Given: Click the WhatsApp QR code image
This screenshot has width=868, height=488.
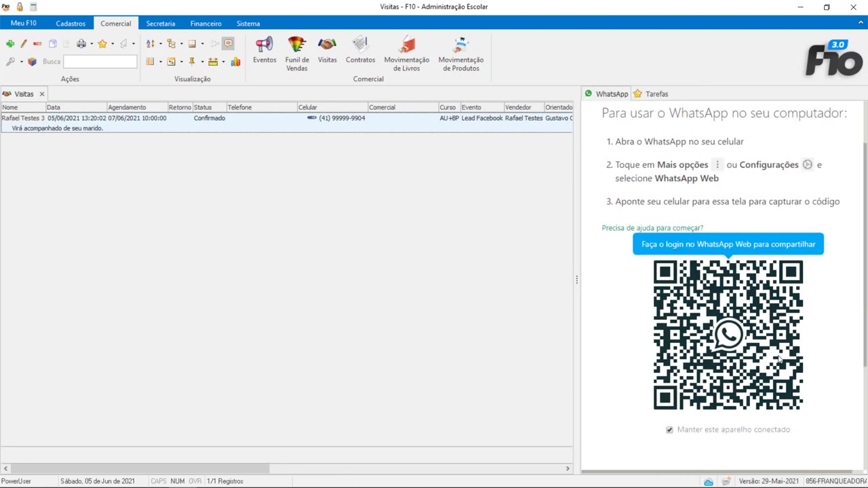Looking at the screenshot, I should 728,335.
